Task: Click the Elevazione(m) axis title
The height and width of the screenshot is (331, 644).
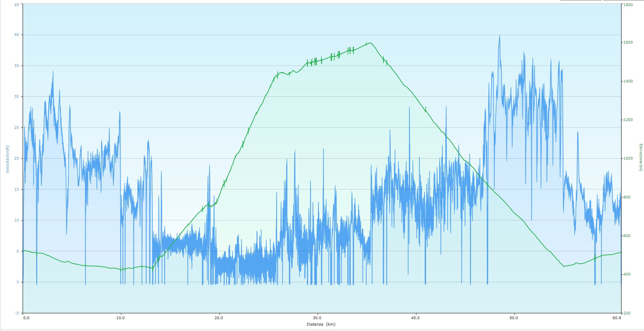Action: pos(640,157)
